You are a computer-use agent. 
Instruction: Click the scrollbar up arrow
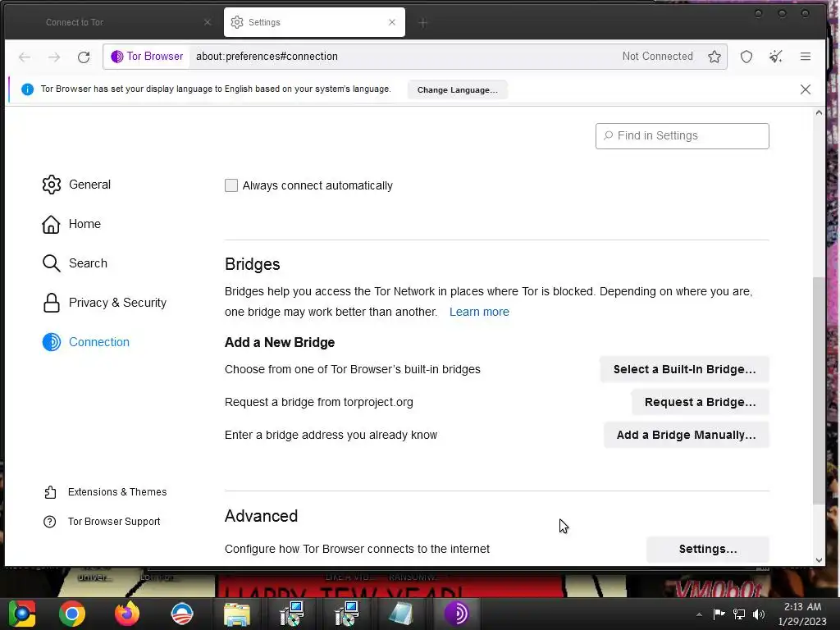pos(818,112)
